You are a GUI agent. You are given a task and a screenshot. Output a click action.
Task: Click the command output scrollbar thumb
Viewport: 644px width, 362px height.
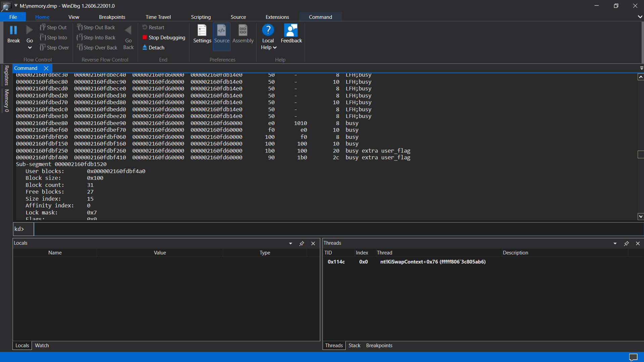pyautogui.click(x=641, y=154)
